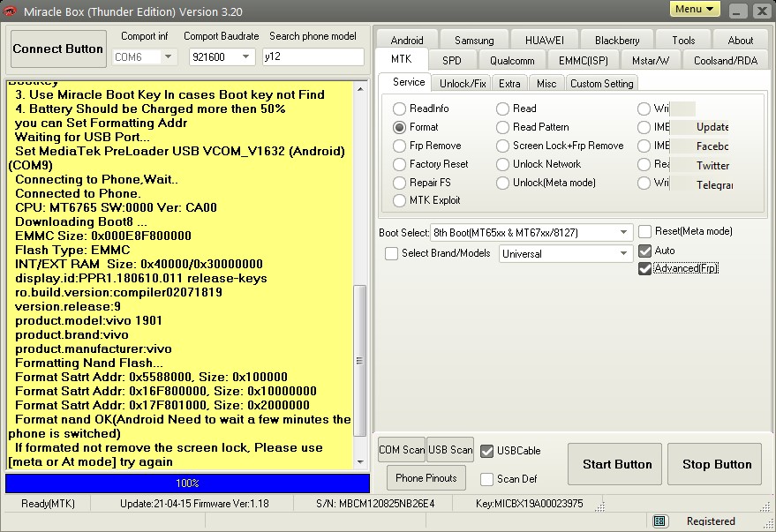Choose Screen Lock+Frp Remove option
Screen dimensions: 776x532
click(560, 146)
